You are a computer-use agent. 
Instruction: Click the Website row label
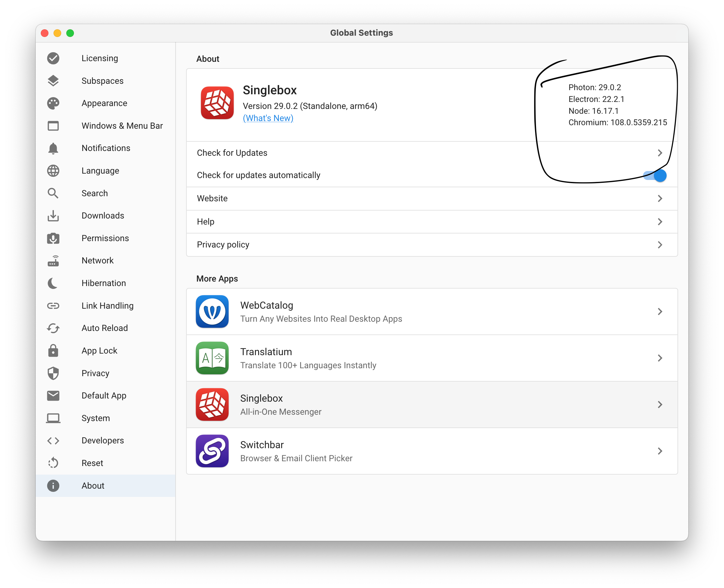click(x=213, y=198)
